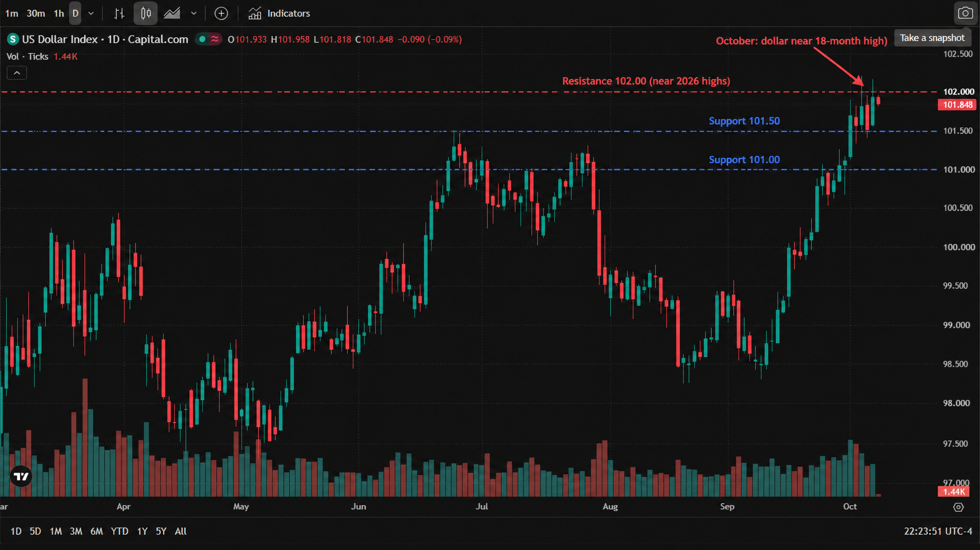This screenshot has width=980, height=550.
Task: Set date range to 3M
Action: pos(76,531)
